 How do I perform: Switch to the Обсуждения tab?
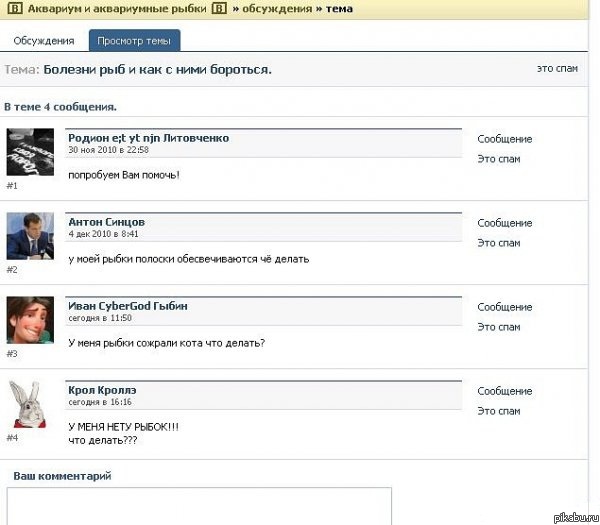[44, 41]
